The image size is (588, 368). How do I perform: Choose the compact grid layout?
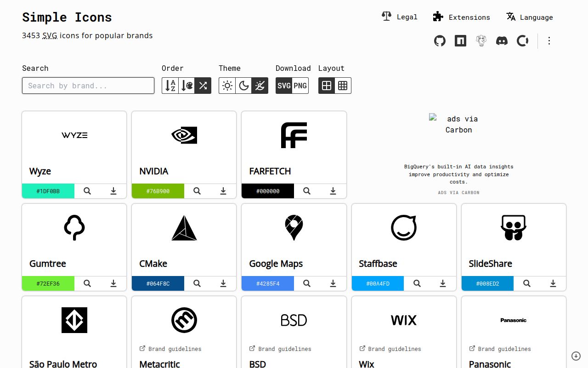(x=343, y=86)
